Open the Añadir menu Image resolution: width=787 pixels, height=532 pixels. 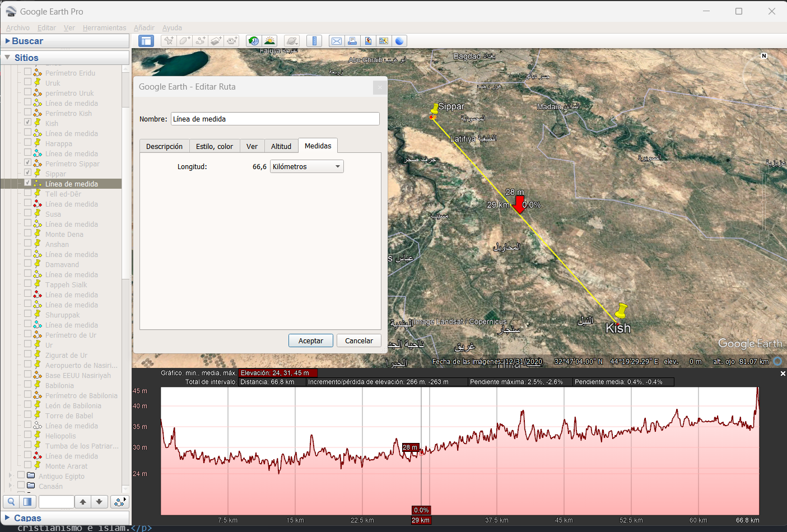tap(144, 27)
